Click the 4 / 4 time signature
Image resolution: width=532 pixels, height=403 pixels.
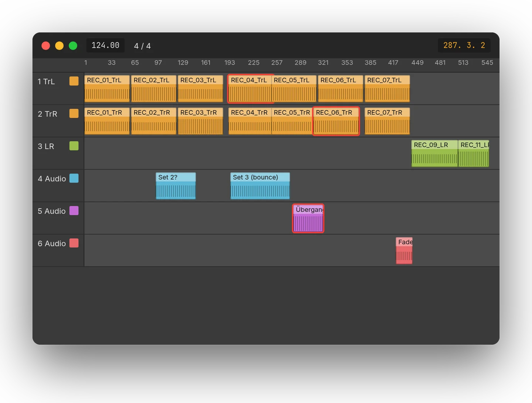coord(142,46)
